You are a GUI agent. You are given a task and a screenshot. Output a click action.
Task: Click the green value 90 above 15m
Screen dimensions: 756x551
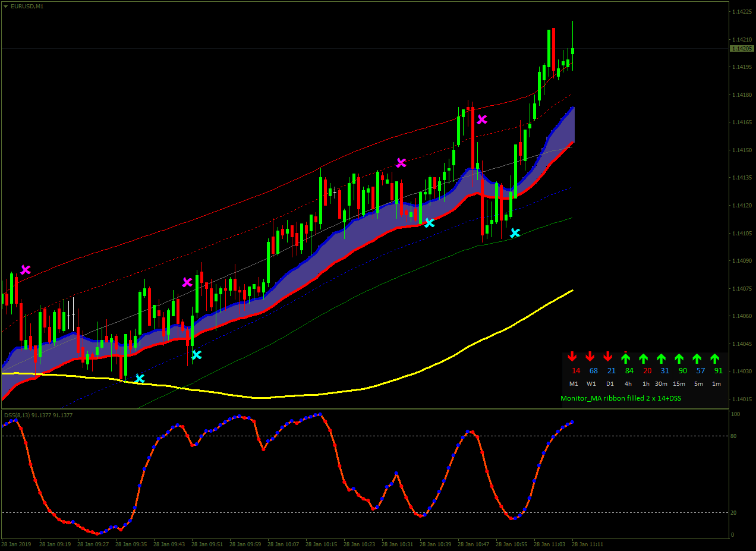pyautogui.click(x=683, y=371)
